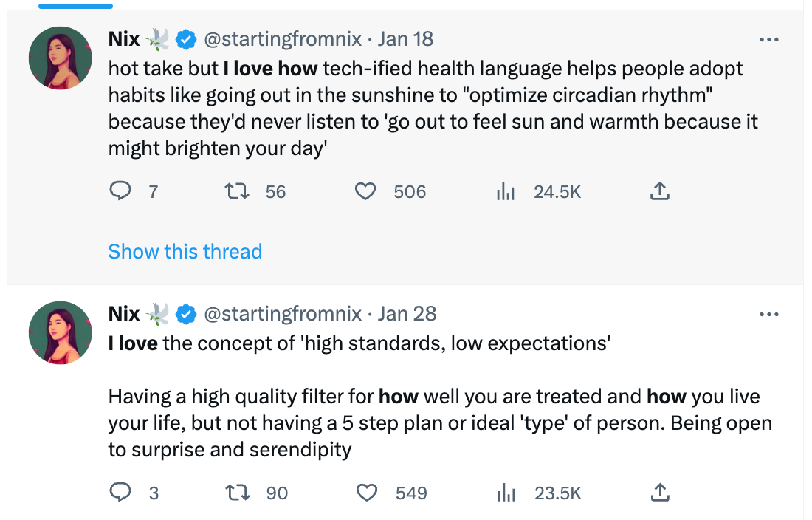Share the Jan 18 tweet

[x=659, y=192]
